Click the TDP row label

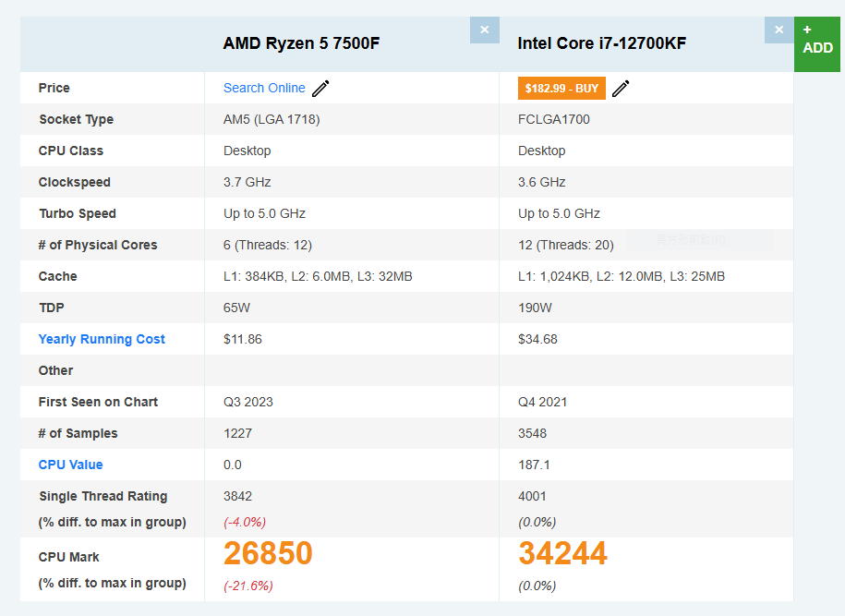point(51,308)
